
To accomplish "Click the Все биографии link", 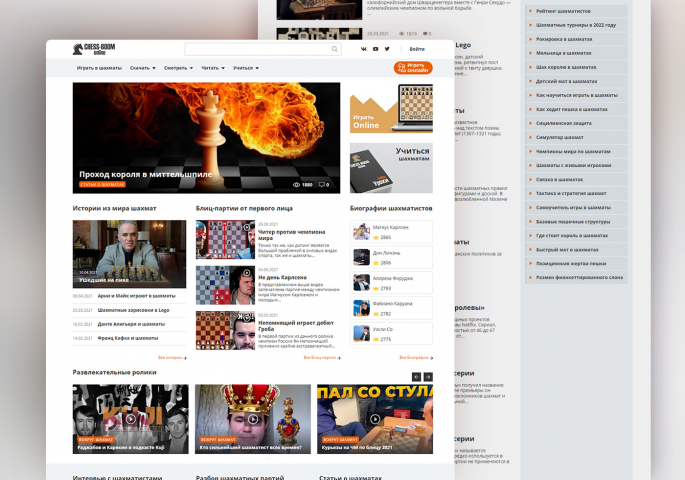I will click(416, 358).
